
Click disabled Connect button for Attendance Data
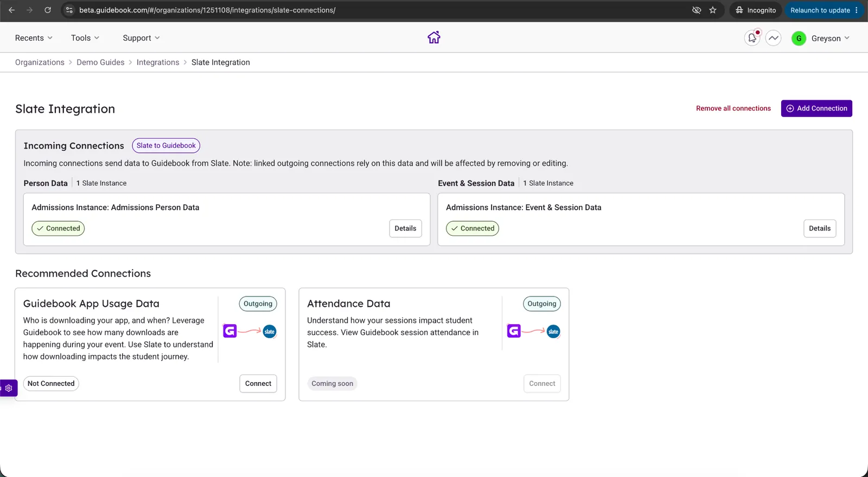[542, 384]
